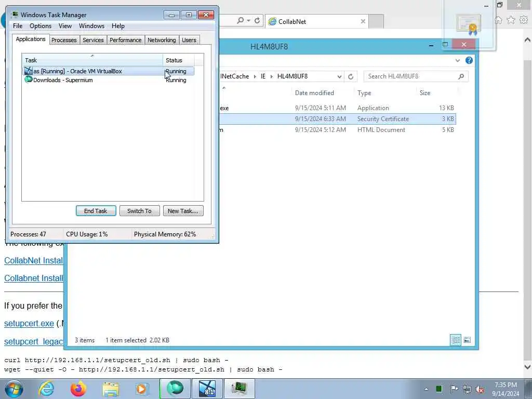Open Internet Explorer favorites star
The height and width of the screenshot is (399, 532).
(511, 20)
